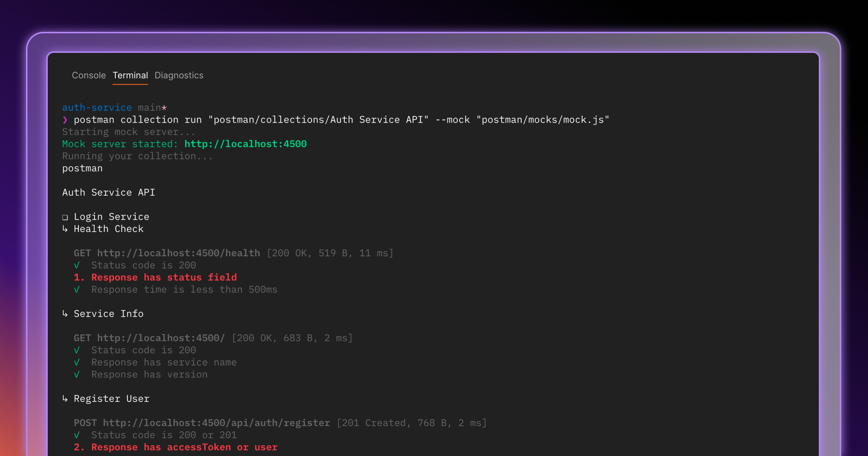Viewport: 868px width, 456px height.
Task: Click the checkmark beside Health Check 'Status code is 200'
Action: click(x=77, y=265)
